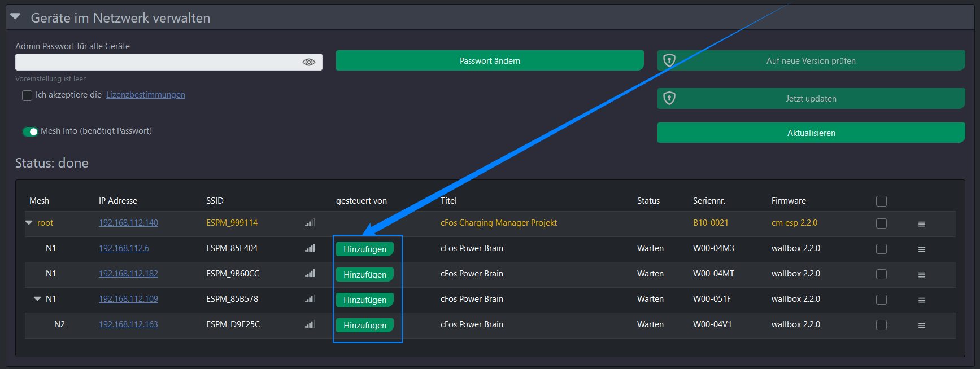The width and height of the screenshot is (980, 369).
Task: Click 'Status: done' text
Action: 52,163
